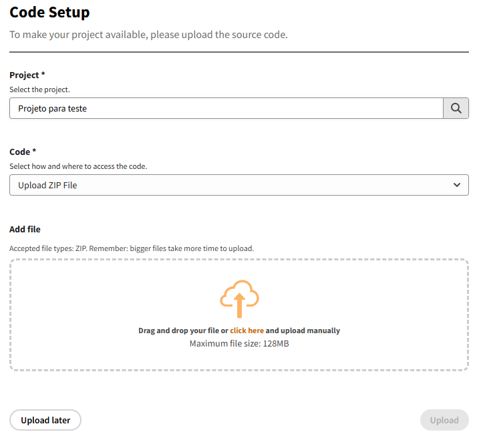Click the magnifier search icon in Project field

coord(456,108)
